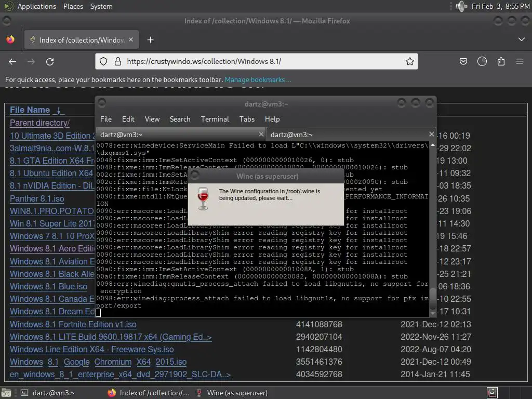Open Windows 8.1 Canada Edition link
The height and width of the screenshot is (399, 532).
pyautogui.click(x=52, y=299)
